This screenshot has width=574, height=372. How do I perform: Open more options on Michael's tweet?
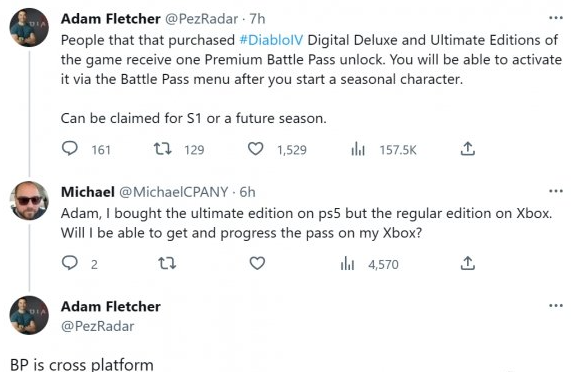tap(556, 191)
